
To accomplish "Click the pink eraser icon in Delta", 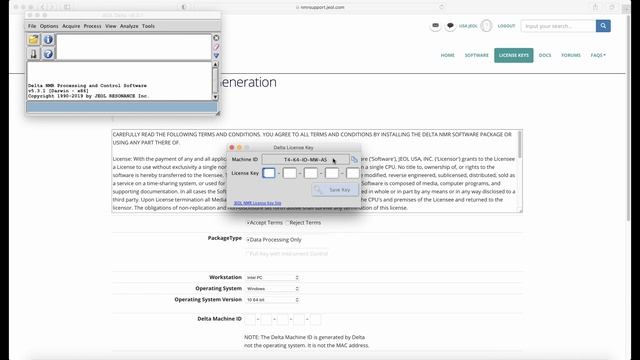I will point(216,47).
